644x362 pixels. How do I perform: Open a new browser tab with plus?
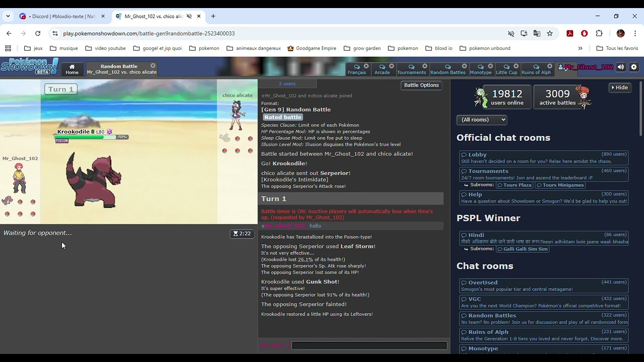pyautogui.click(x=213, y=16)
